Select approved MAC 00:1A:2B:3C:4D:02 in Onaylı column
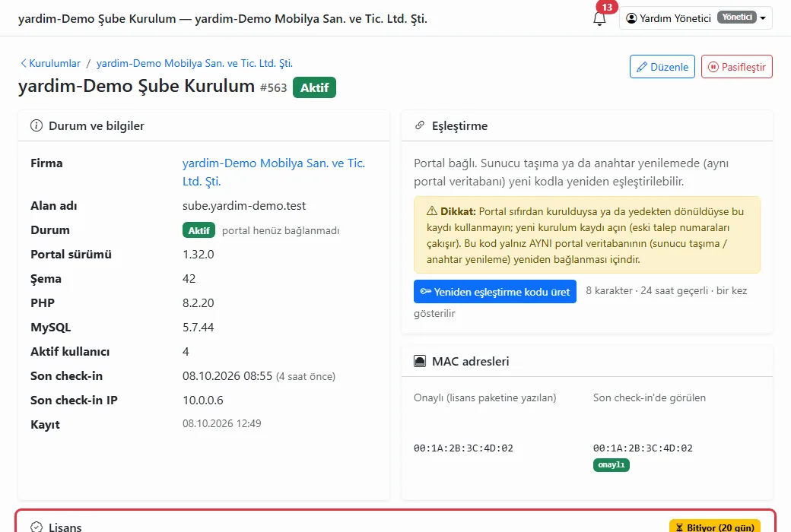Image resolution: width=791 pixels, height=532 pixels. [463, 448]
